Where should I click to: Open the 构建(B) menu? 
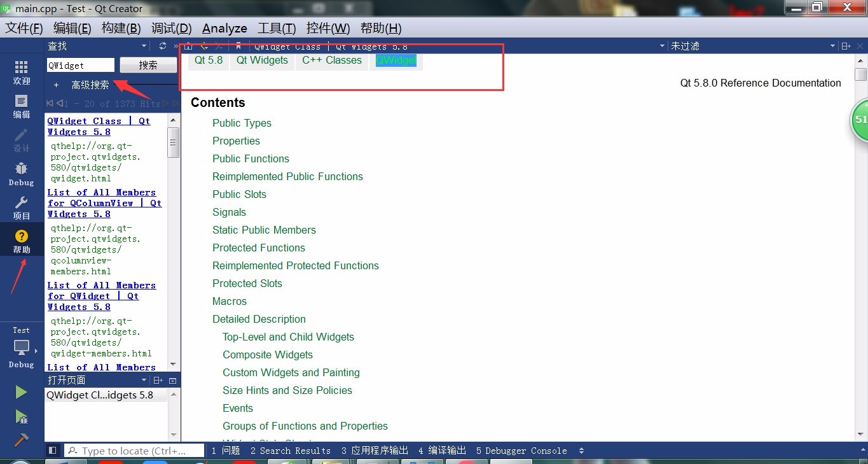(x=121, y=28)
